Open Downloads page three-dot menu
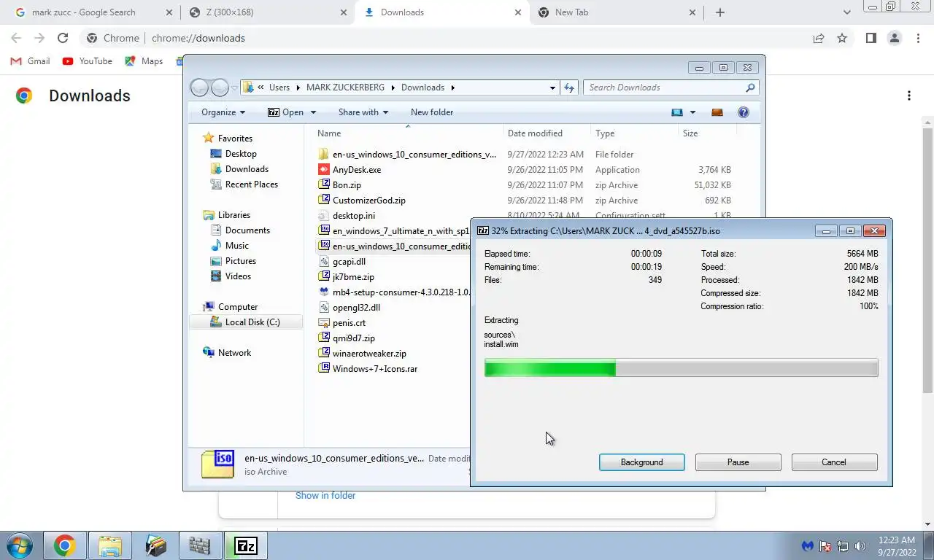934x560 pixels. (x=909, y=96)
